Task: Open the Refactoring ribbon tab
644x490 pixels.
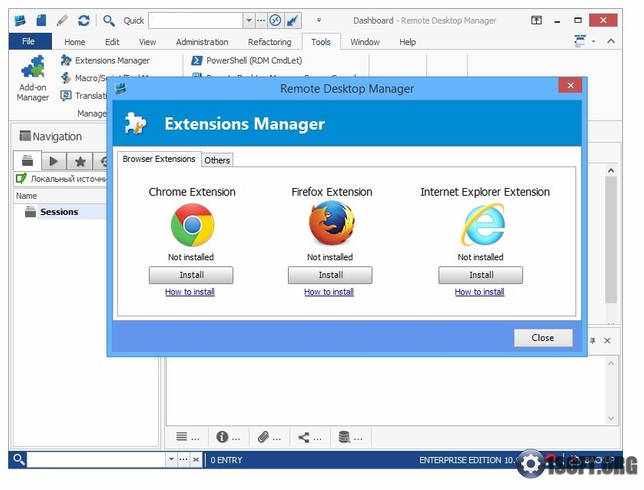Action: pos(269,42)
